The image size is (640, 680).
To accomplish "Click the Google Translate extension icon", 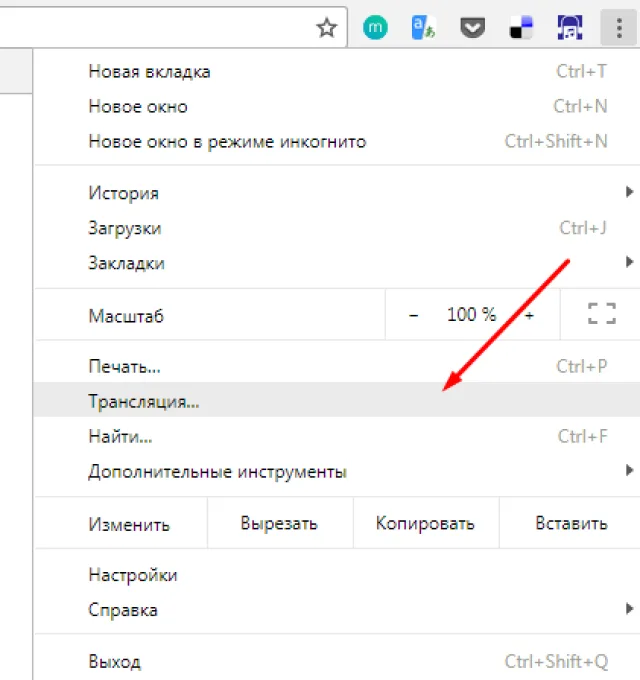I will 423,28.
